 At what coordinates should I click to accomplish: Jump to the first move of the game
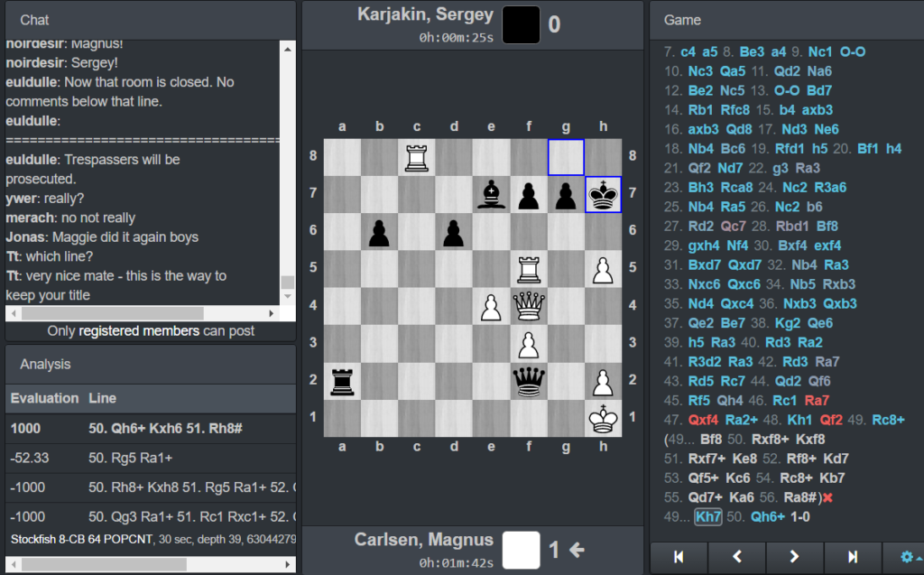click(x=678, y=557)
